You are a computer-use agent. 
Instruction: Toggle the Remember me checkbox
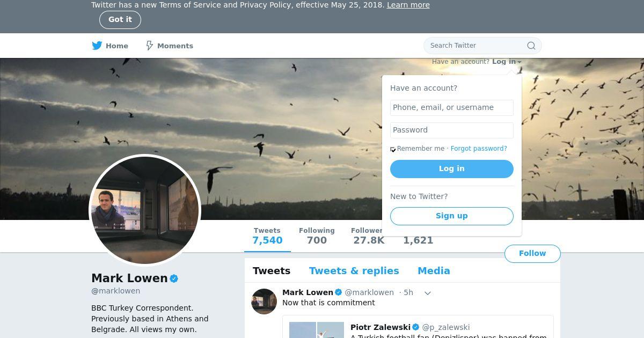(393, 149)
